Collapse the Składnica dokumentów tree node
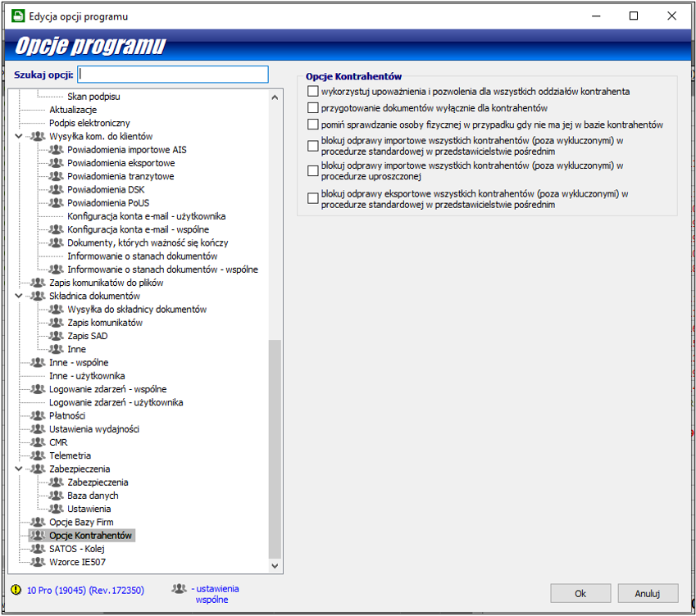This screenshot has width=696, height=616. 19,297
